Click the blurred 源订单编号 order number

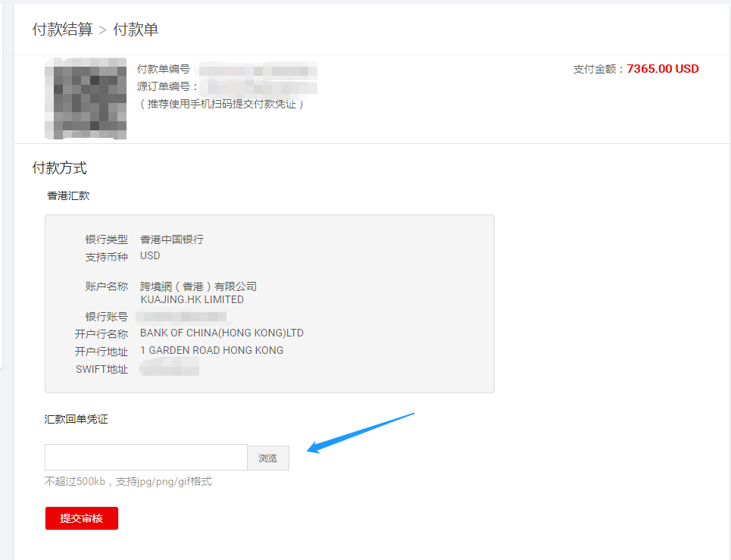[x=258, y=86]
